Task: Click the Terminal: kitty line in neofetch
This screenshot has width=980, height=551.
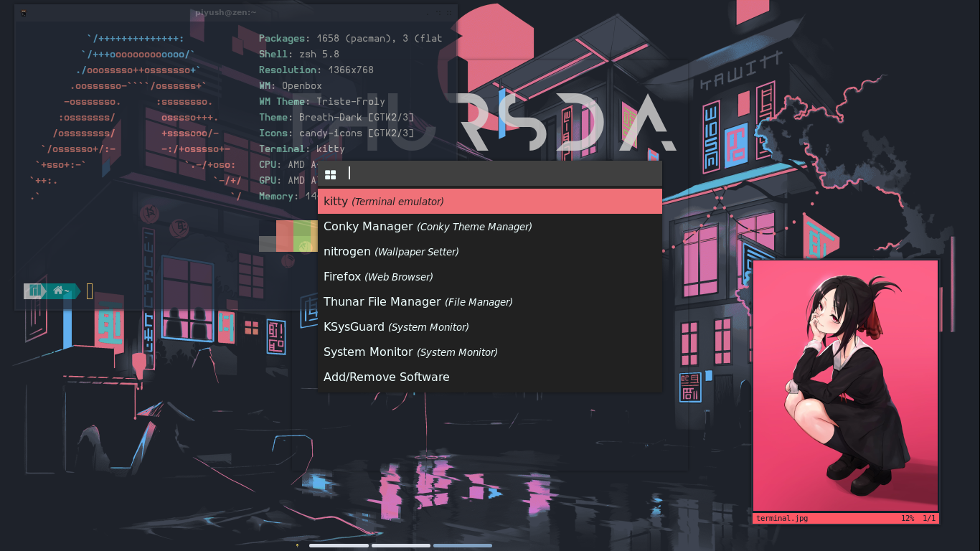Action: click(x=302, y=149)
